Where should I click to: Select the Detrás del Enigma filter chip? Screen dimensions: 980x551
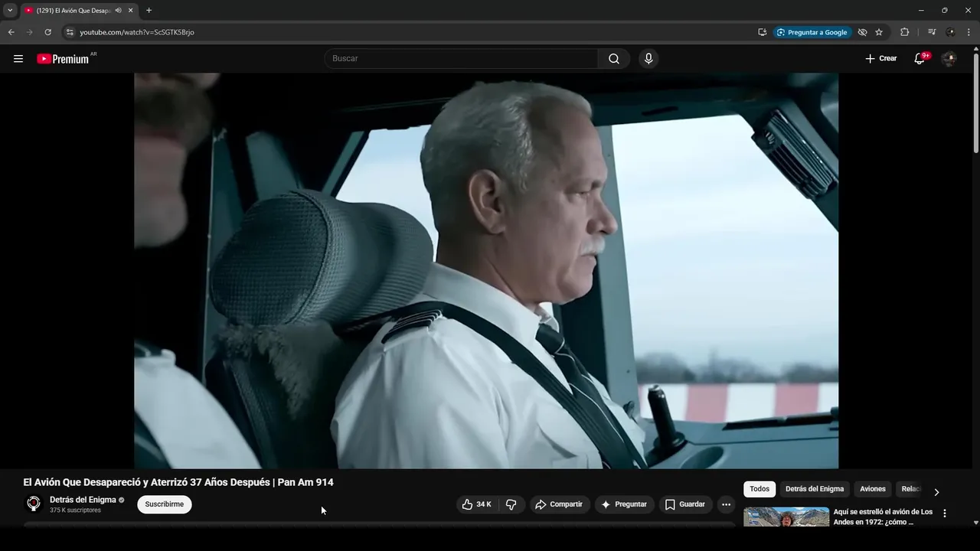pyautogui.click(x=815, y=489)
